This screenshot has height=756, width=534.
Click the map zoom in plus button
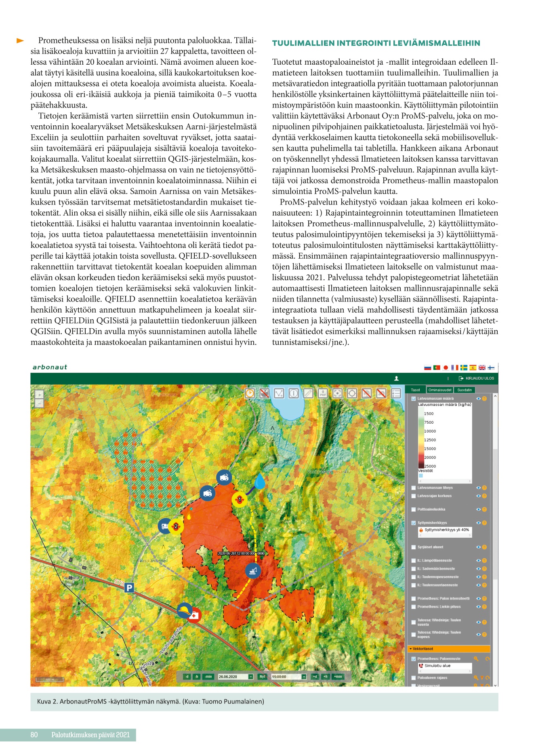[x=39, y=395]
